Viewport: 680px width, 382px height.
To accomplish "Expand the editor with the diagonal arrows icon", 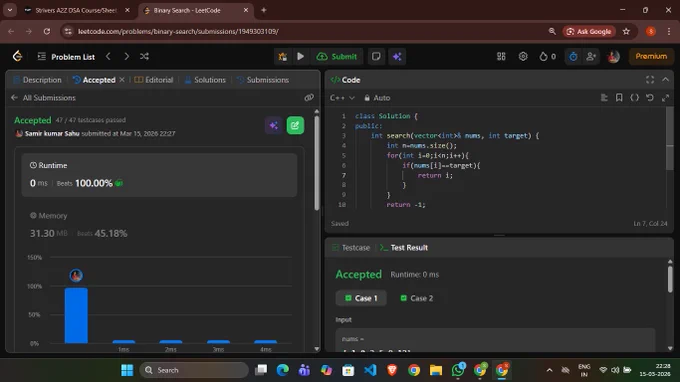I will point(665,98).
